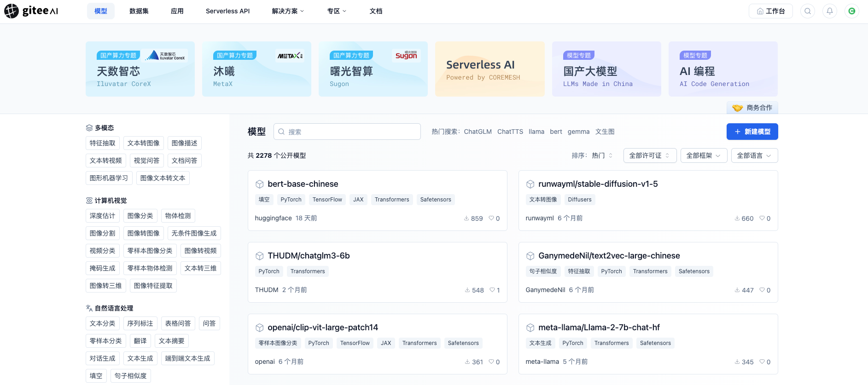Click the clip-vit-large-patch14 cube icon
This screenshot has width=868, height=385.
pos(260,328)
